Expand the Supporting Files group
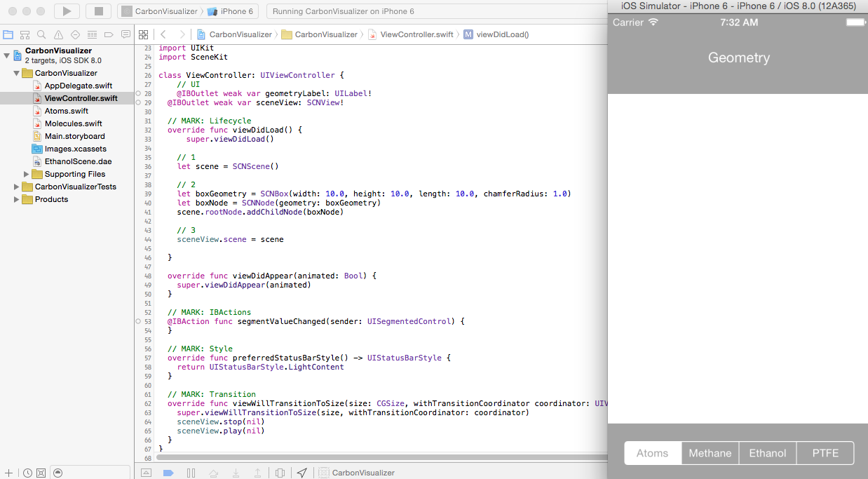Screen dimensions: 868x479 [x=27, y=174]
